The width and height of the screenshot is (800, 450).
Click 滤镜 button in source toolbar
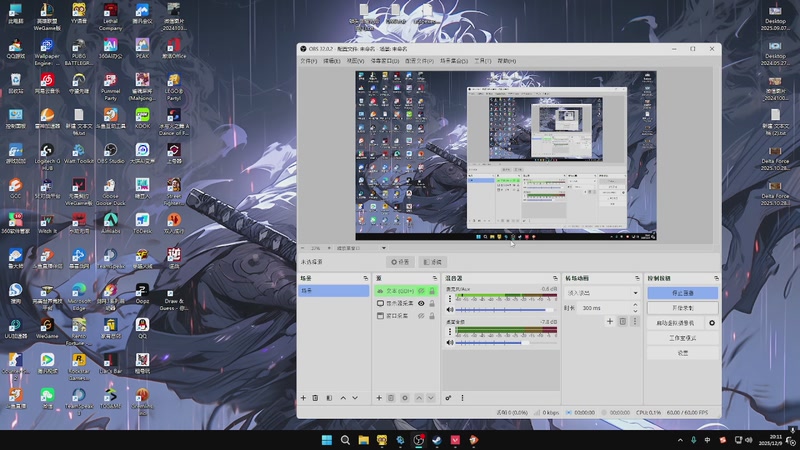click(x=433, y=262)
